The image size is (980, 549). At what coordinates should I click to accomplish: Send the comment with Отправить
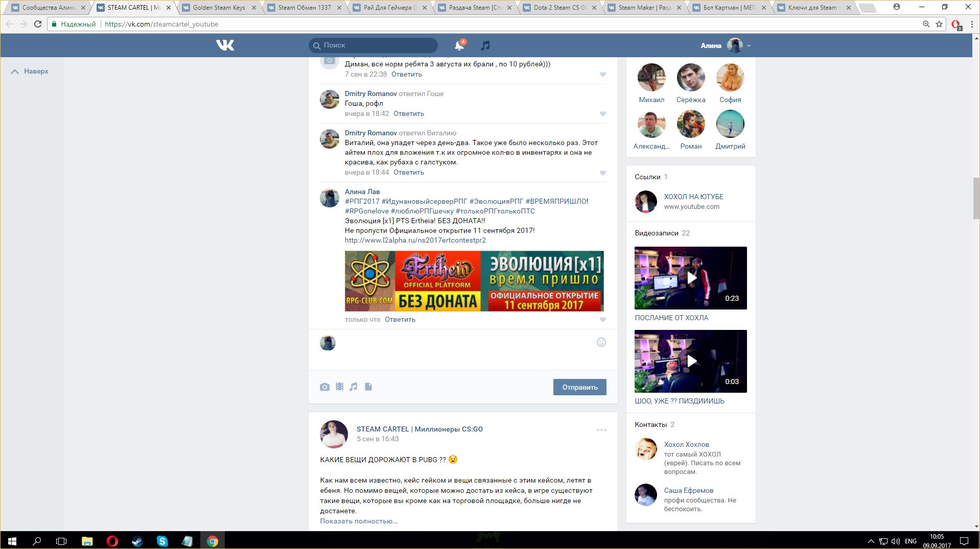[x=579, y=387]
